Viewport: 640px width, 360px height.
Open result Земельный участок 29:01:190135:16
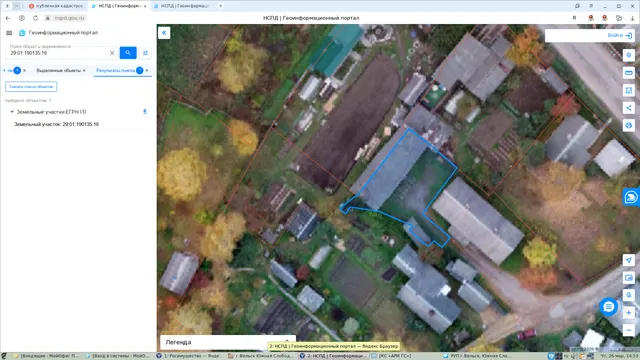coord(56,124)
